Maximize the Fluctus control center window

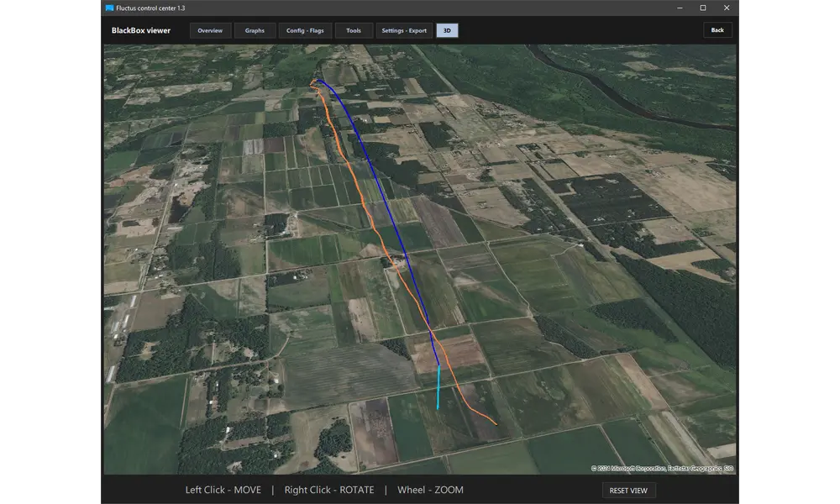coord(703,8)
